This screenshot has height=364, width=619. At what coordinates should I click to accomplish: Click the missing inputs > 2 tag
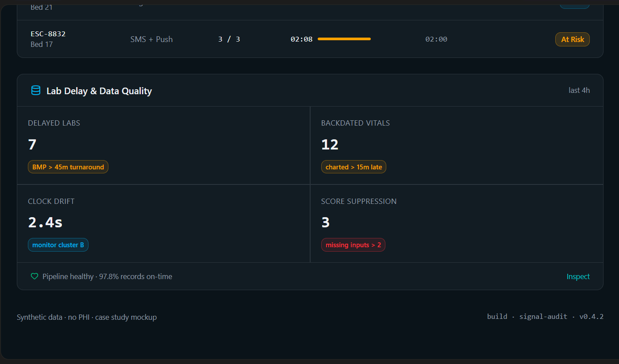pos(353,245)
